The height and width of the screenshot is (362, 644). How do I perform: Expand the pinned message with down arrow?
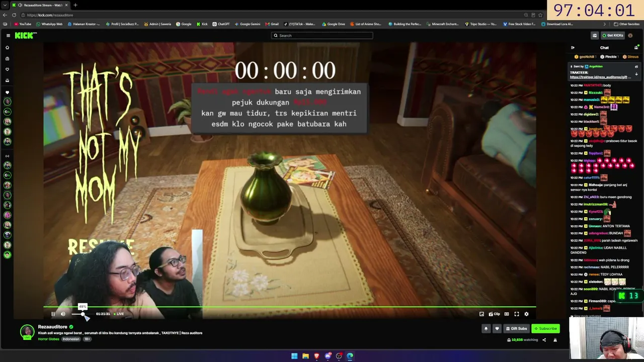click(636, 74)
